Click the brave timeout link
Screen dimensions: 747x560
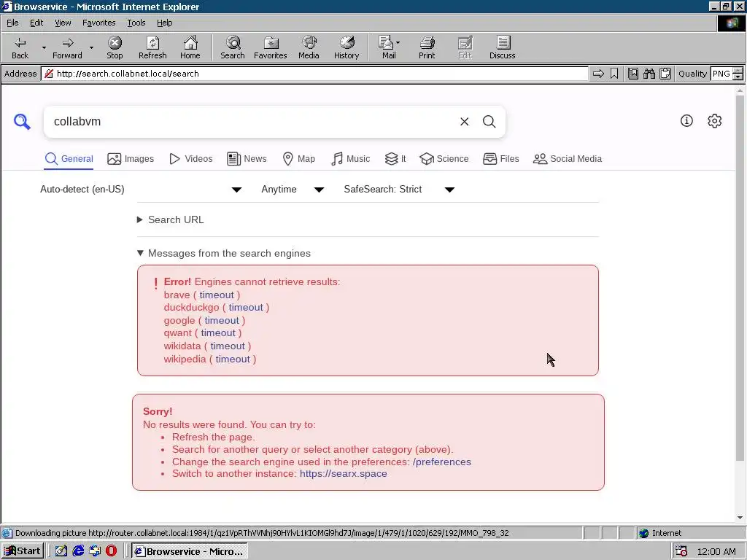pyautogui.click(x=217, y=295)
